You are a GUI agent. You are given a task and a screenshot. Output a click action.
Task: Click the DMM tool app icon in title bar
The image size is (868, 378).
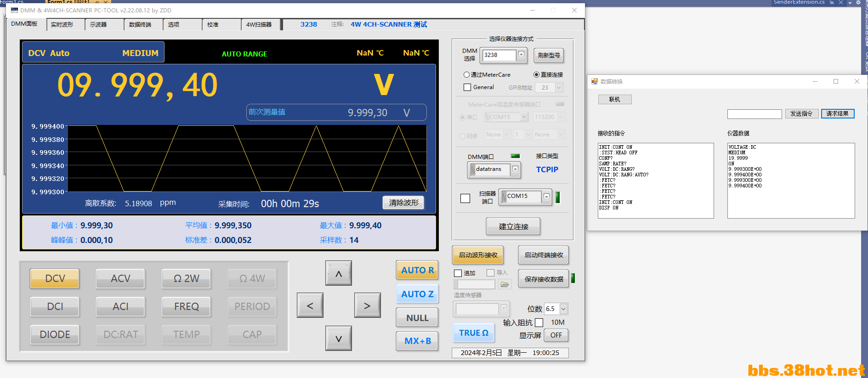(15, 10)
